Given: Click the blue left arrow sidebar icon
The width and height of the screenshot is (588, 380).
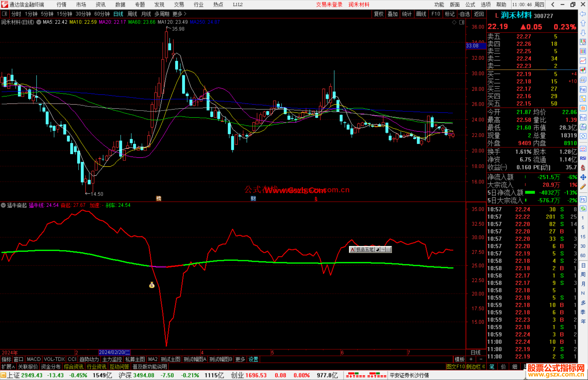Looking at the screenshot, I should pyautogui.click(x=583, y=14).
